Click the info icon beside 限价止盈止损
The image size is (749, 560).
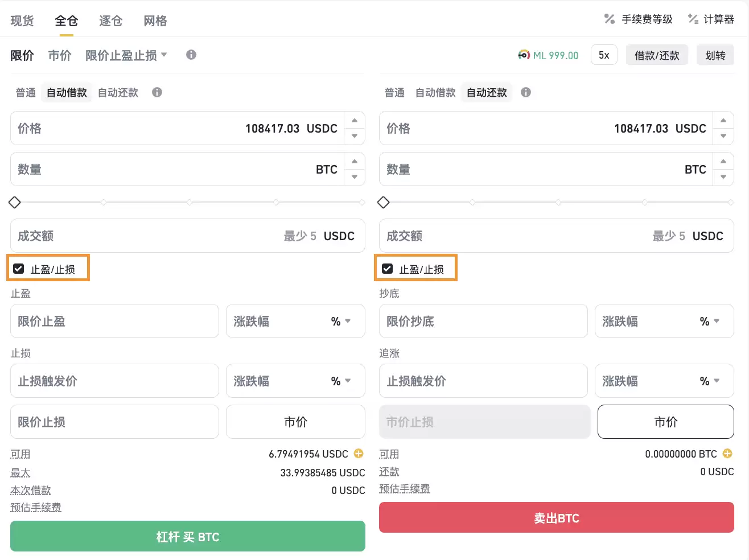(191, 55)
